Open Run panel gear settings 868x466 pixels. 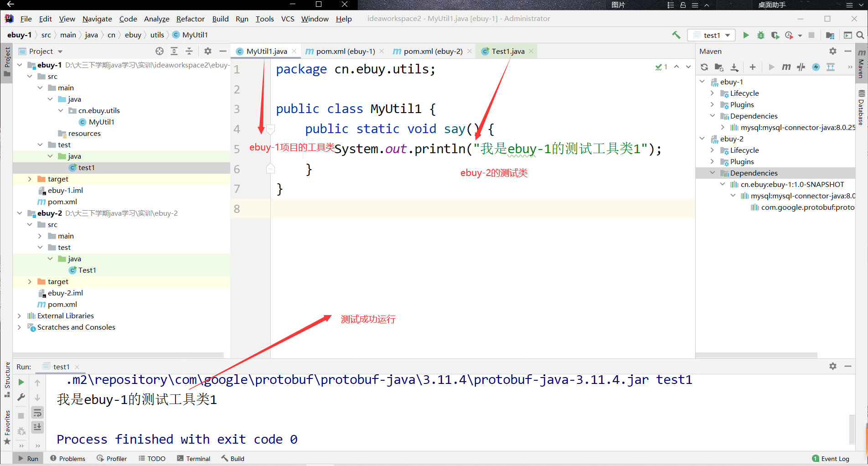[x=833, y=366]
